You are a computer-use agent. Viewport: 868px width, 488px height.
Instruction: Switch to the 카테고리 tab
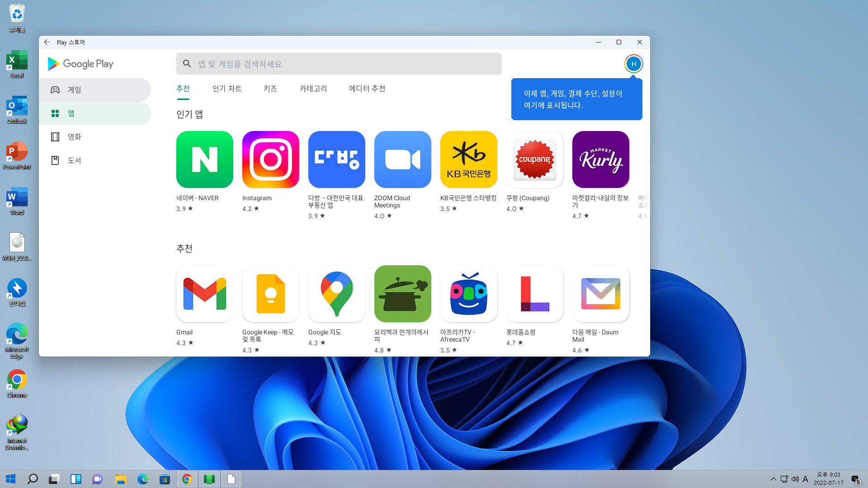pyautogui.click(x=313, y=89)
